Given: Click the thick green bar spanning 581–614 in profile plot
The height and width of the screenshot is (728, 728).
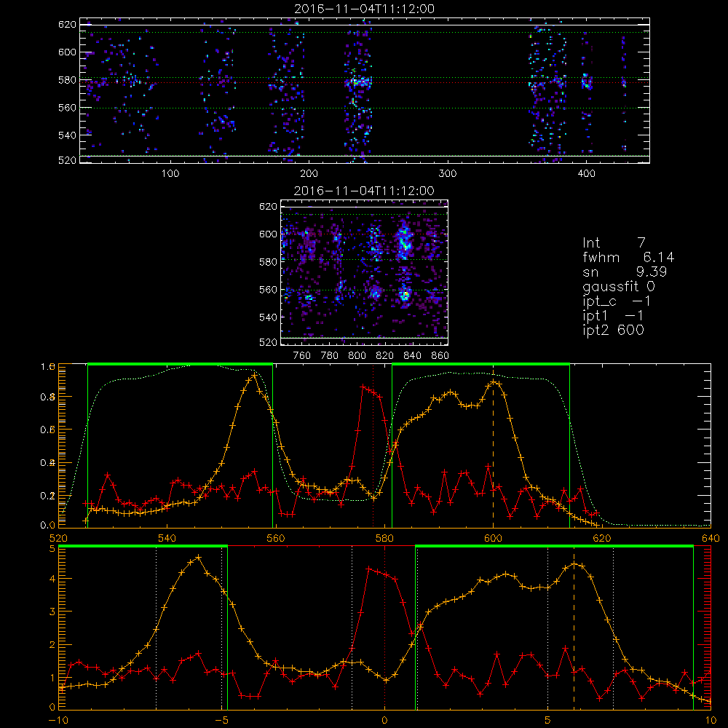Looking at the screenshot, I should [x=480, y=364].
